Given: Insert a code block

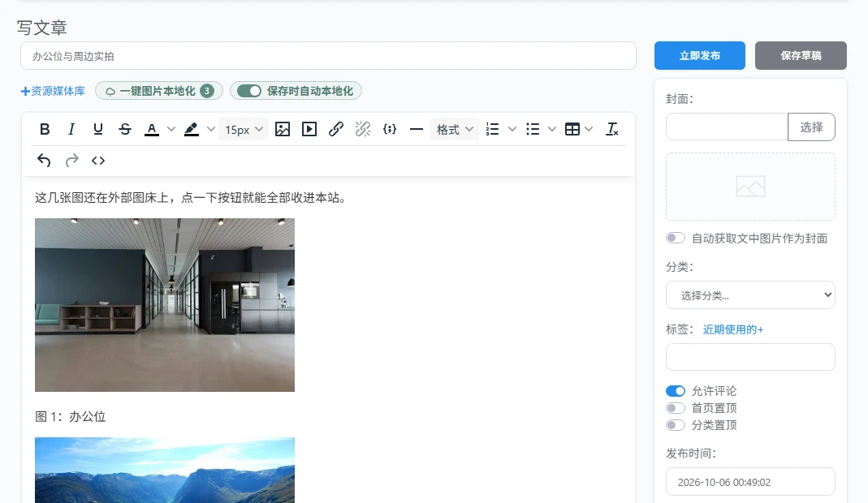Looking at the screenshot, I should 390,130.
